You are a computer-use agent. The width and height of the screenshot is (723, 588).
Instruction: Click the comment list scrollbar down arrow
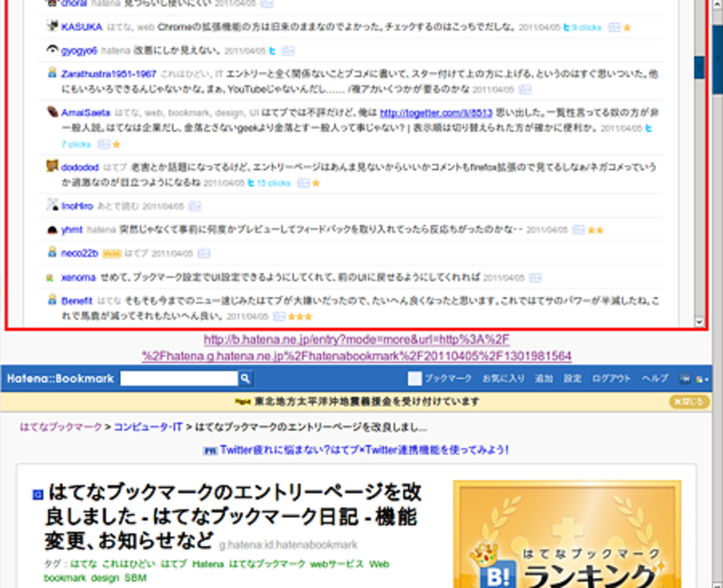tap(699, 322)
